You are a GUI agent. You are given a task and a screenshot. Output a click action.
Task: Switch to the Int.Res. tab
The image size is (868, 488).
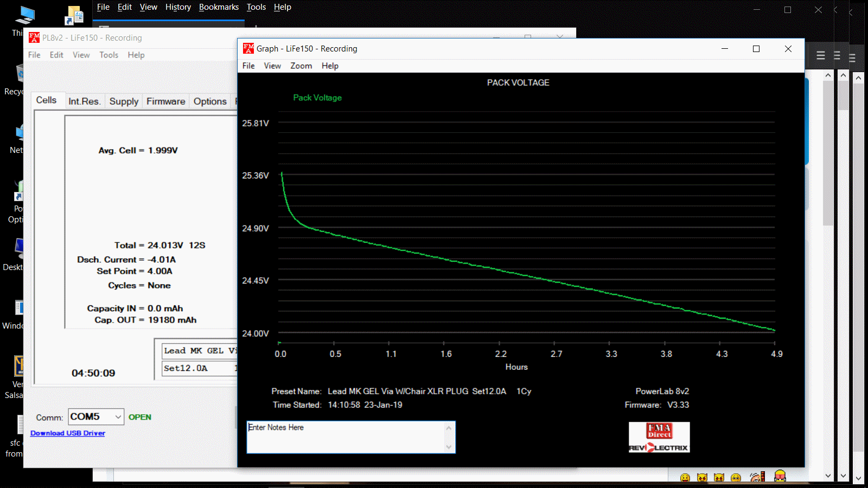tap(84, 101)
